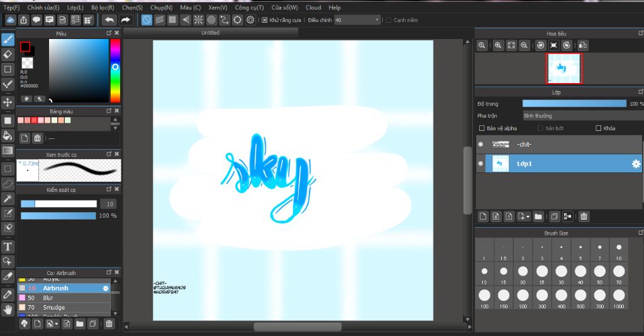Screen dimensions: 644x336
Task: Toggle visibility of Lớp1 layer
Action: click(480, 164)
